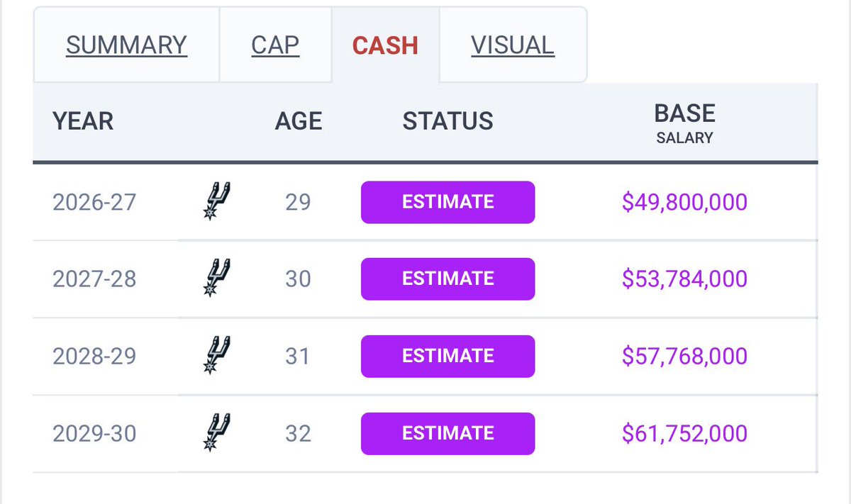Click the ESTIMATE badge for 2028-29
The height and width of the screenshot is (504, 851).
[x=447, y=356]
